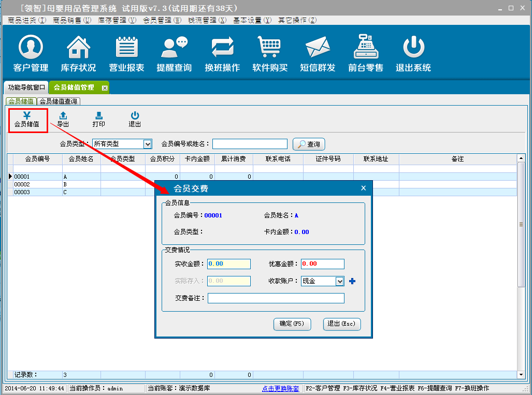
Task: Expand the 收款账户 dropdown
Action: pyautogui.click(x=340, y=281)
